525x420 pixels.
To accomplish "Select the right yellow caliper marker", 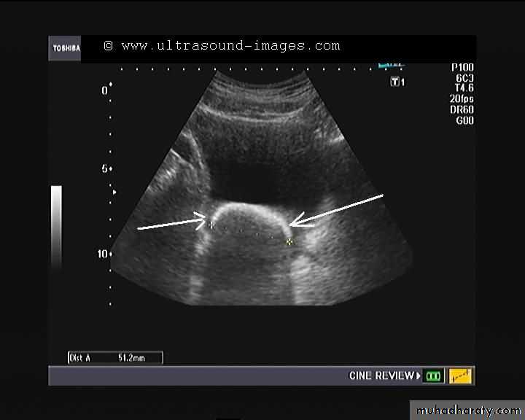I will (289, 241).
